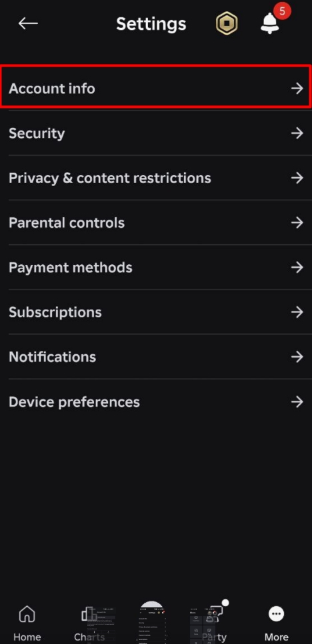The height and width of the screenshot is (644, 312).
Task: Tap the back arrow icon
Action: click(x=28, y=24)
